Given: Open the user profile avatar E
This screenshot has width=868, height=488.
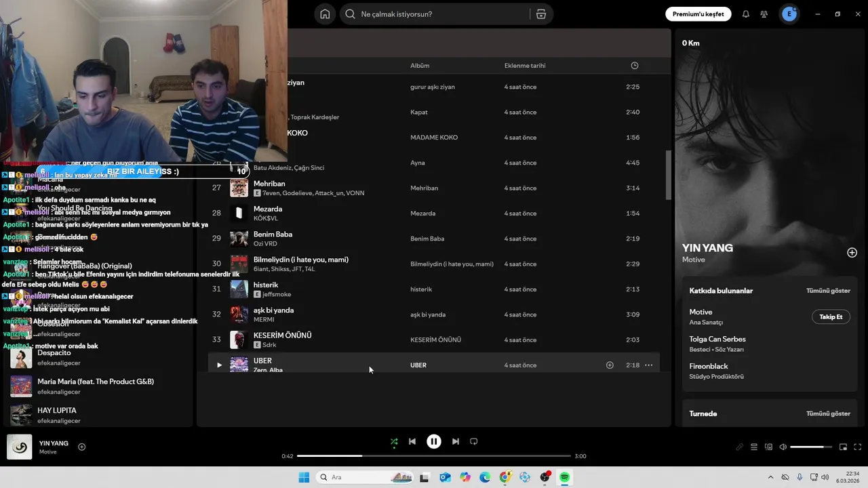Looking at the screenshot, I should 789,14.
